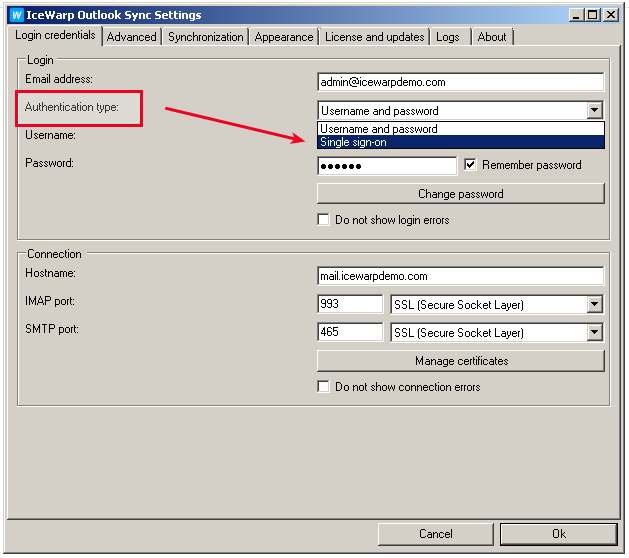Click the 'Username:' label text

[50, 135]
